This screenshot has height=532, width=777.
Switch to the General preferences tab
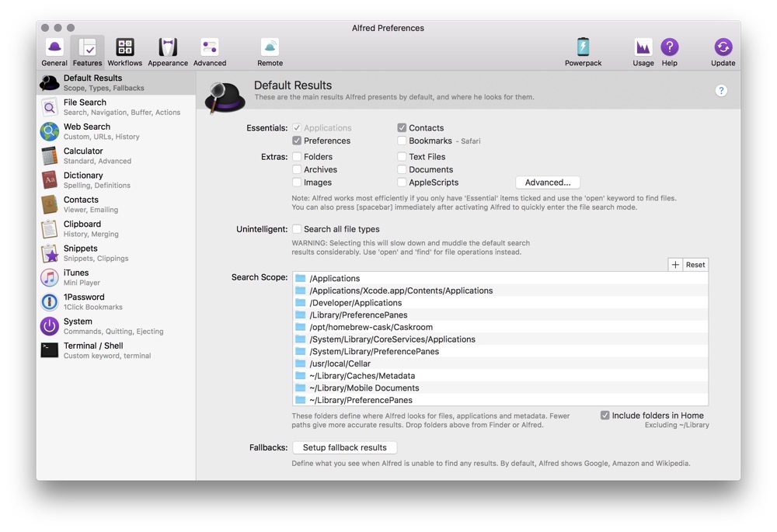click(x=54, y=51)
